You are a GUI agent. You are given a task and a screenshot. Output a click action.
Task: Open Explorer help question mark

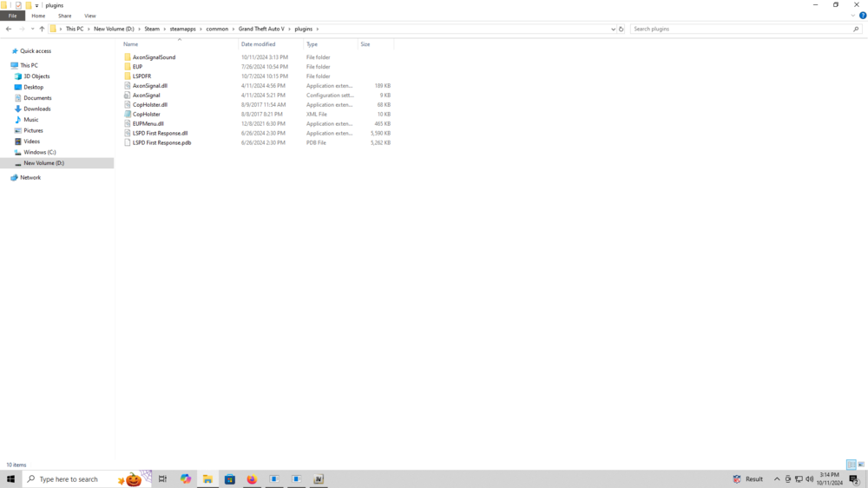863,16
